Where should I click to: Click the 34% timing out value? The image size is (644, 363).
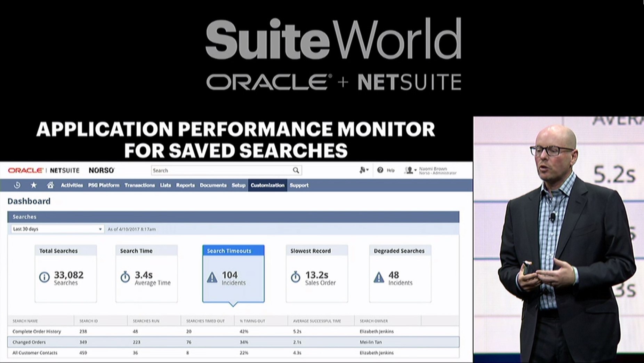pos(244,342)
